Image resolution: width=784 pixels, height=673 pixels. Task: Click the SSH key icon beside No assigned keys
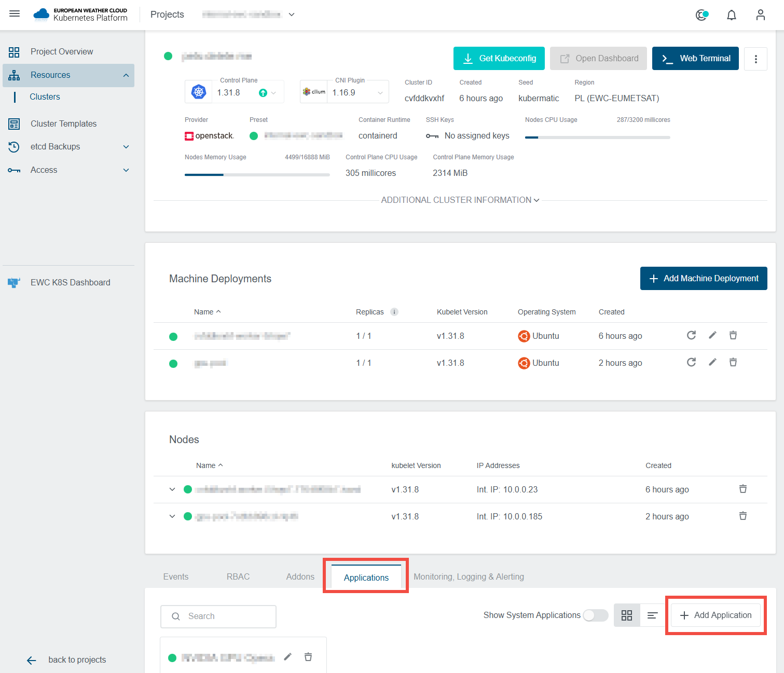[x=432, y=136]
